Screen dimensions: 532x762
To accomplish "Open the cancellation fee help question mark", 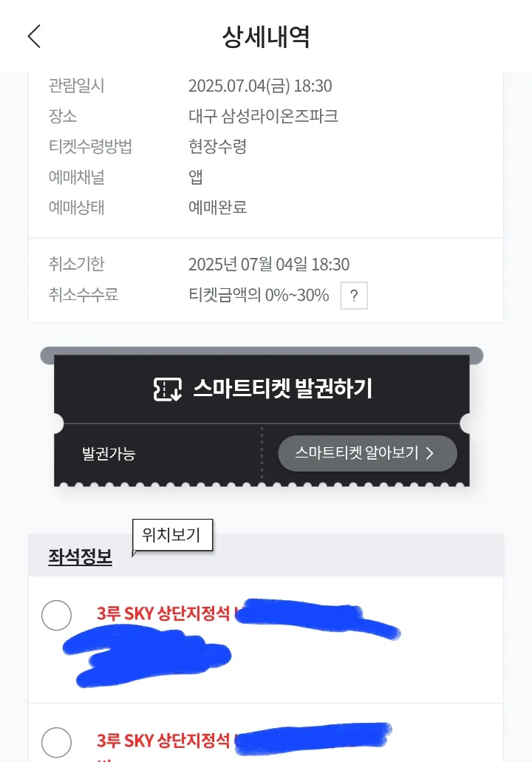I will pos(354,295).
